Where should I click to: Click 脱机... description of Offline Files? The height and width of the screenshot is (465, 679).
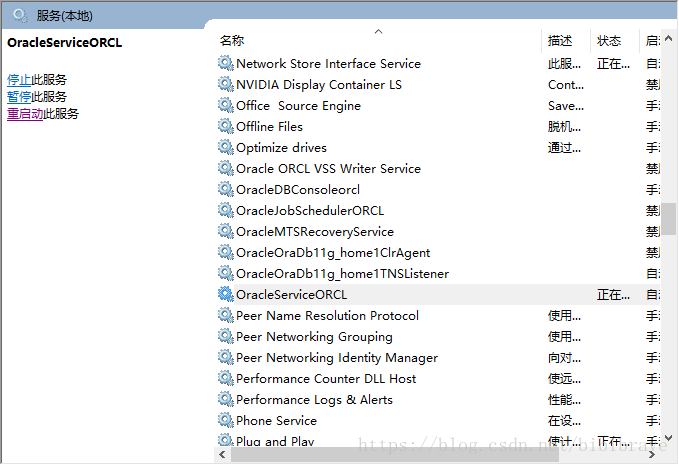coord(564,127)
